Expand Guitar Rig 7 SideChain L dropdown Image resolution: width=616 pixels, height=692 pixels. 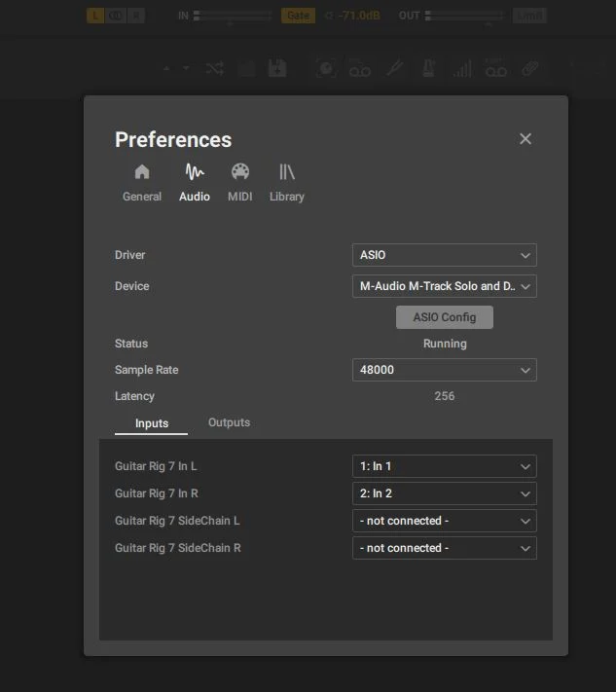click(x=444, y=521)
